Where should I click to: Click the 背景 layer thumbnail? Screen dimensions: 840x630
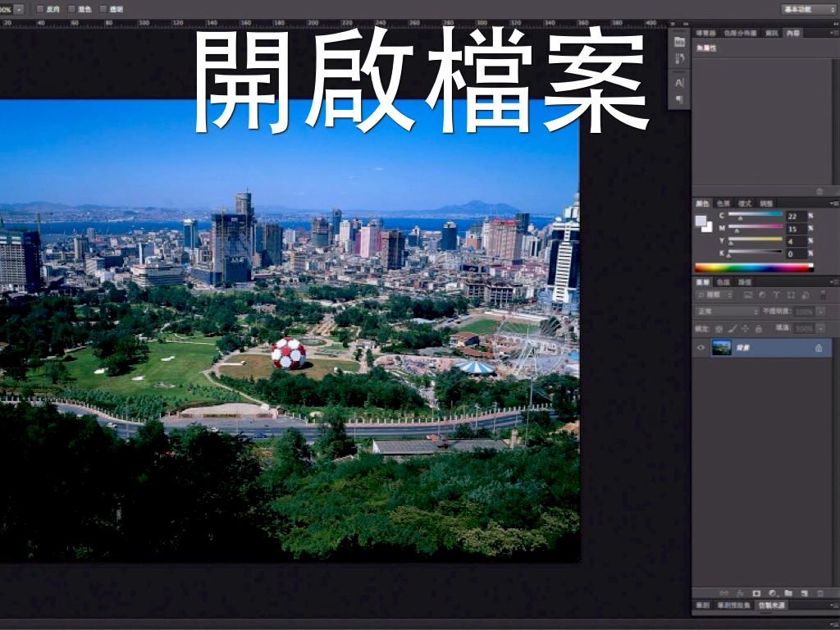click(x=722, y=346)
